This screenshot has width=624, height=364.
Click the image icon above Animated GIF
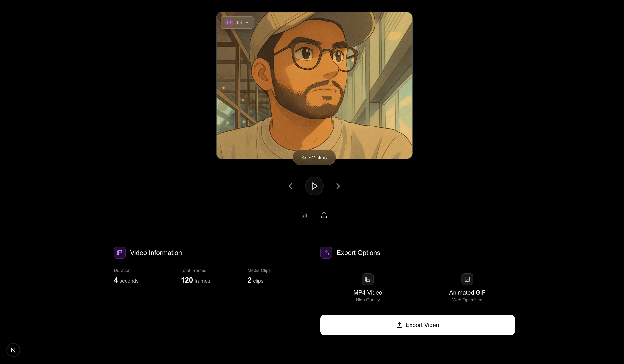click(x=467, y=279)
